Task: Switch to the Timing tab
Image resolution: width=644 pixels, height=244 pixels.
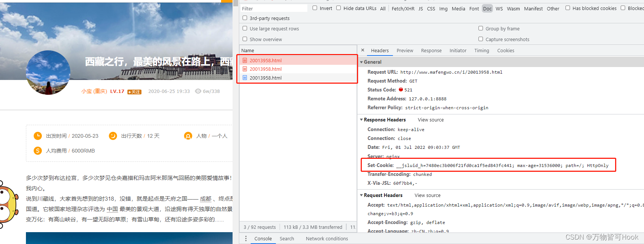Action: 481,51
